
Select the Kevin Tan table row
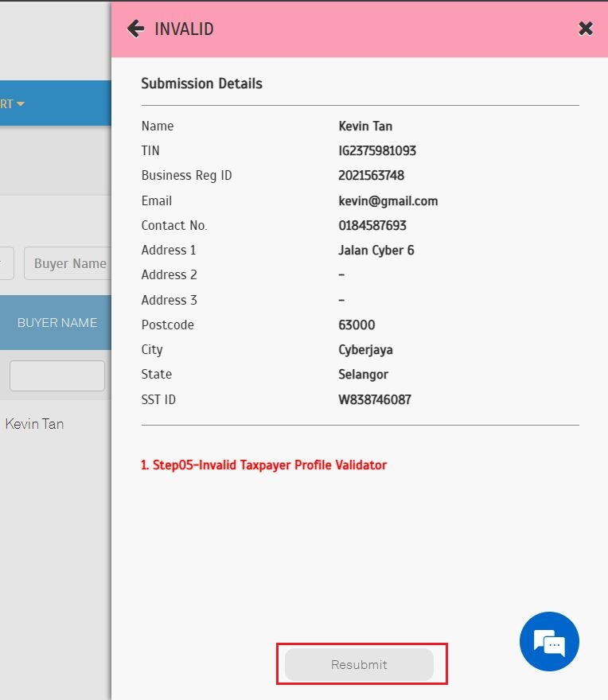pos(35,424)
